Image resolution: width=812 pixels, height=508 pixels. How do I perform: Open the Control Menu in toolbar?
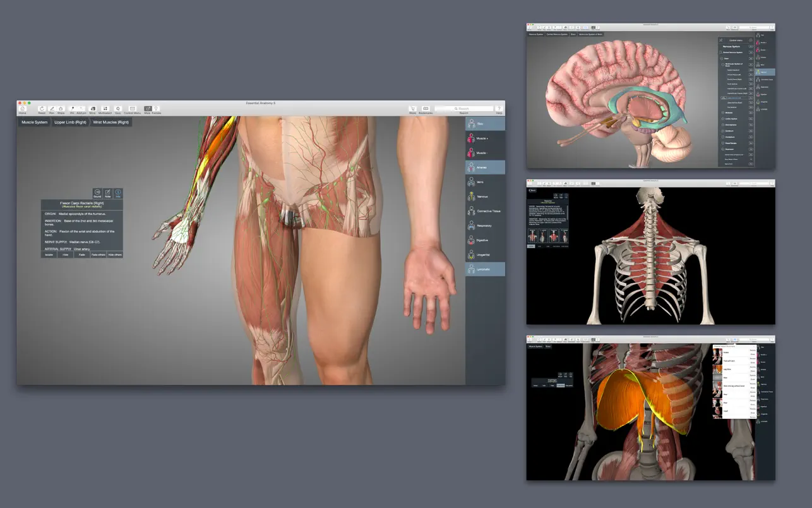point(133,109)
